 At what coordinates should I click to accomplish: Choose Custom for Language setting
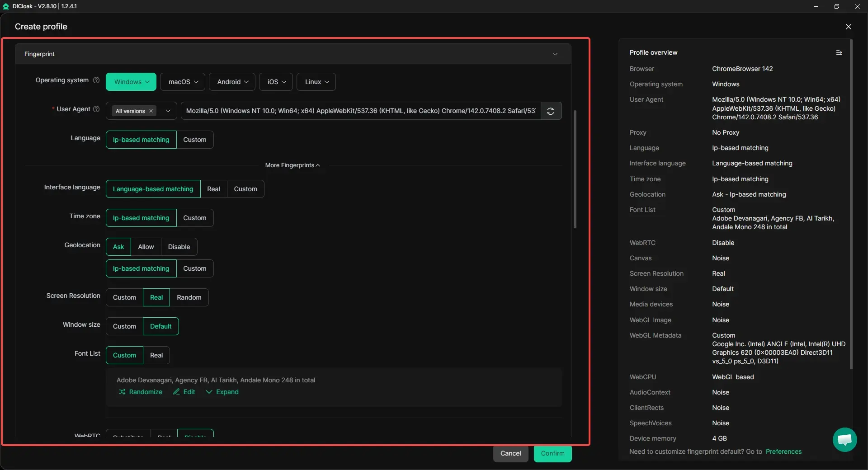pos(194,140)
